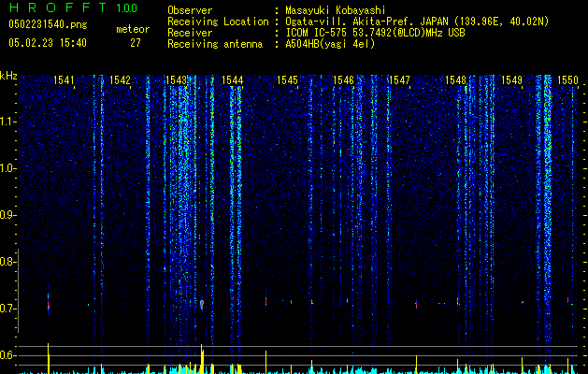The width and height of the screenshot is (588, 374).
Task: Click the 1549 time axis label
Action: click(511, 79)
